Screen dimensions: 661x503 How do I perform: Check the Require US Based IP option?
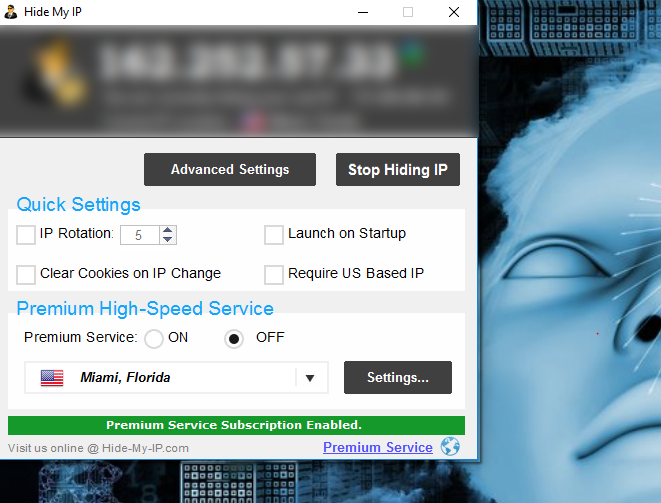tap(274, 274)
